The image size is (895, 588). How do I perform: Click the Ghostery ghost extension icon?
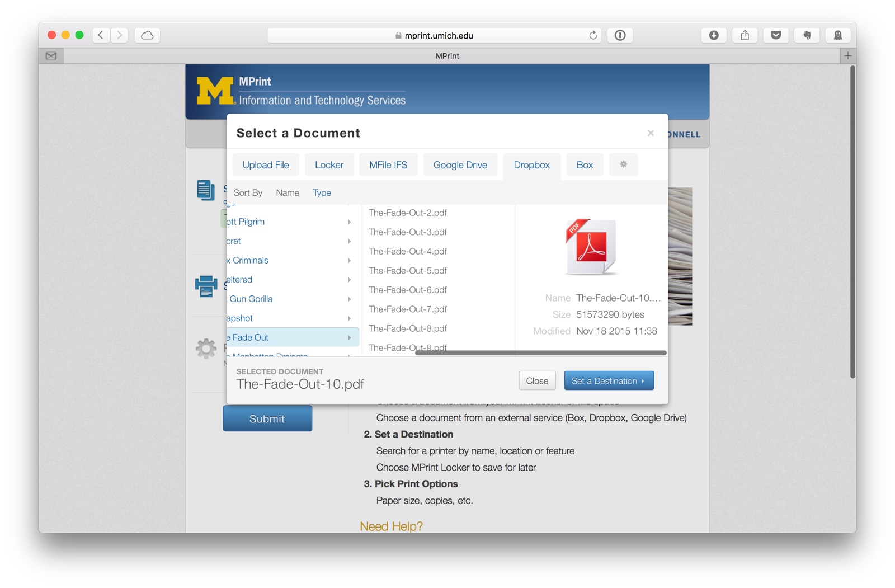(838, 35)
